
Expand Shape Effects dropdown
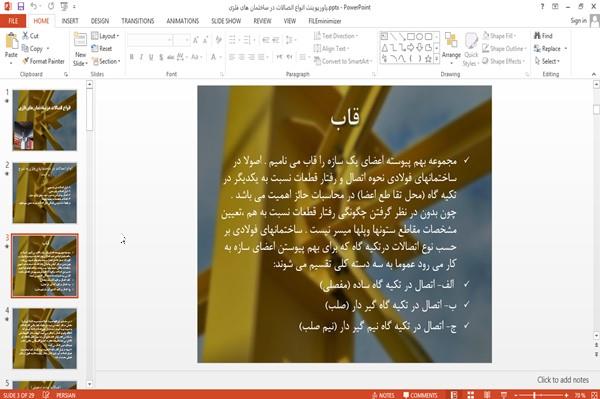click(x=503, y=61)
